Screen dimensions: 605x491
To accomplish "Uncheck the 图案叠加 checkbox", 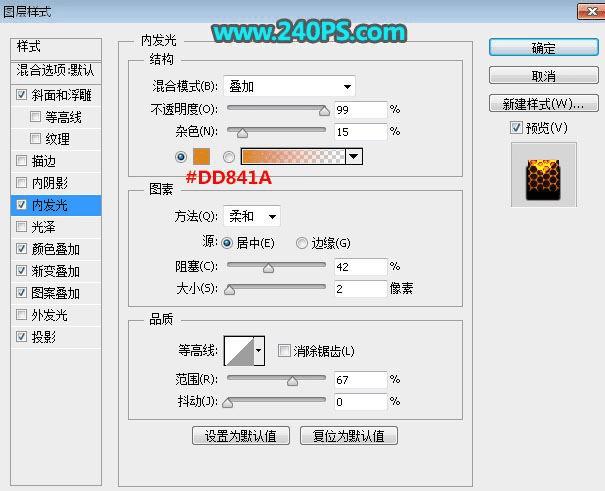I will [x=22, y=293].
